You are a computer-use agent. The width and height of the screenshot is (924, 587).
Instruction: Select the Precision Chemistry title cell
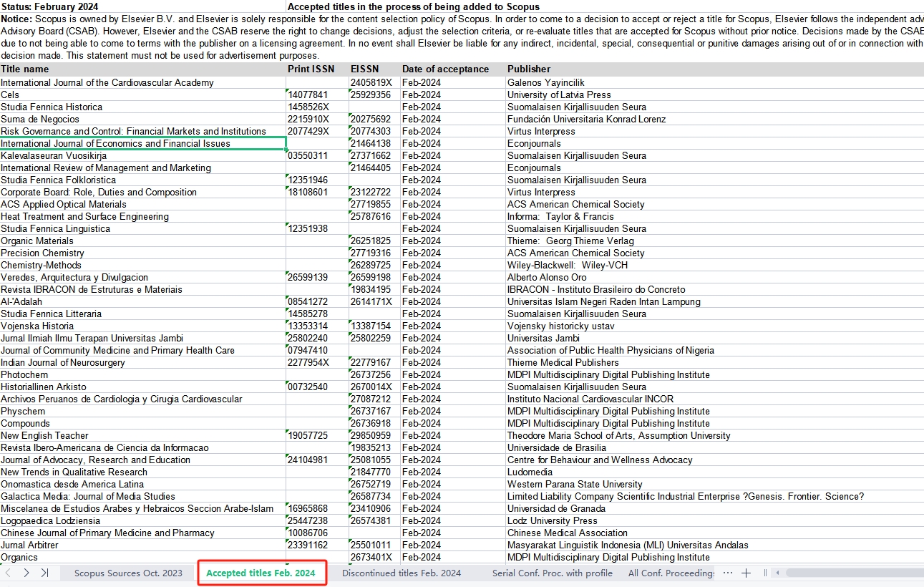pos(143,253)
